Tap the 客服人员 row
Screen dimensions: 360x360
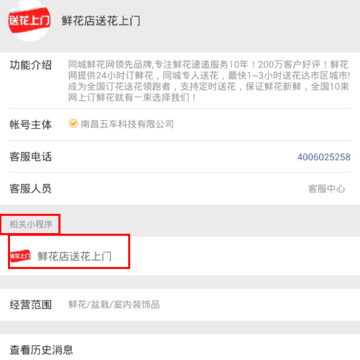[180, 189]
